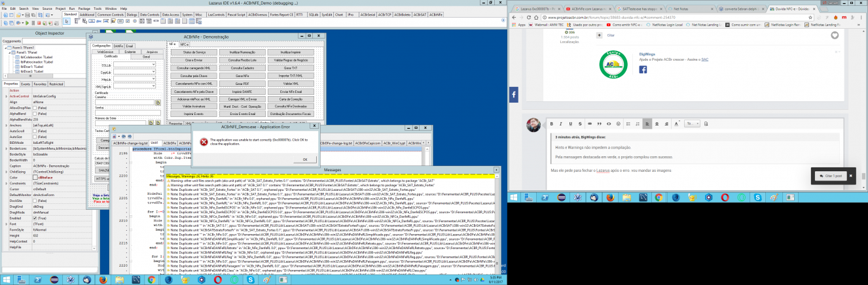Open the WebService tab in the demo form

point(105,52)
